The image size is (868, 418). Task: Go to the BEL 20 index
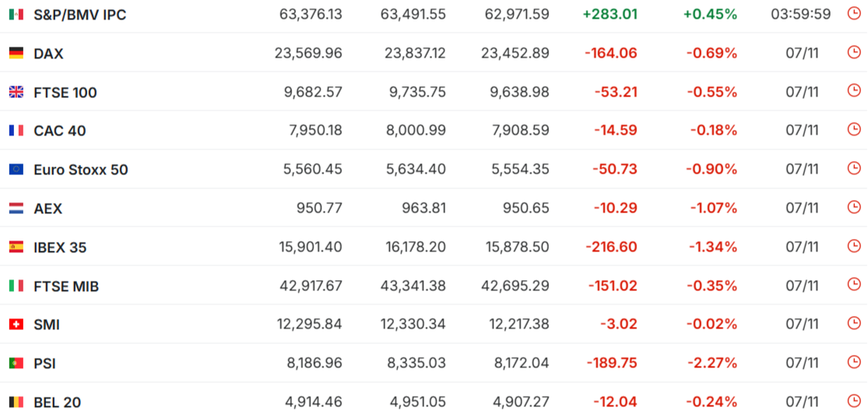(x=57, y=402)
